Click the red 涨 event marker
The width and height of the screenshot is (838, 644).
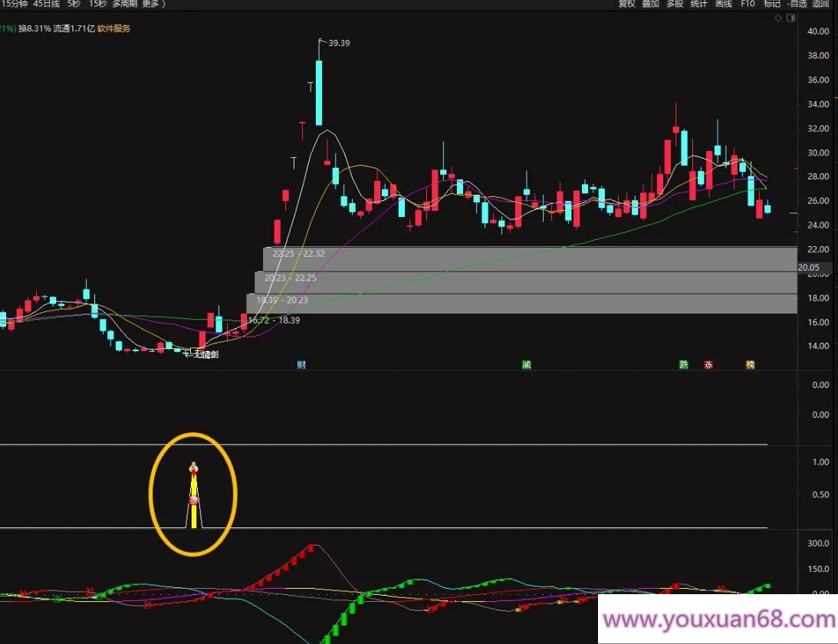[x=708, y=365]
